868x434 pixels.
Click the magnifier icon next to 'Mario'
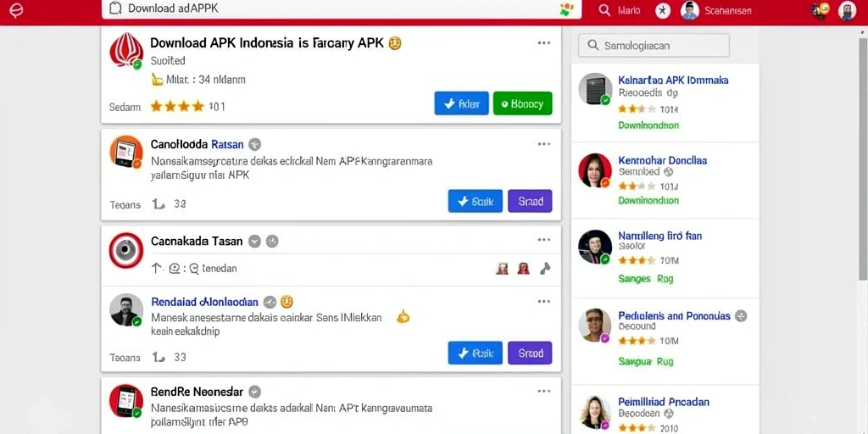pos(604,10)
